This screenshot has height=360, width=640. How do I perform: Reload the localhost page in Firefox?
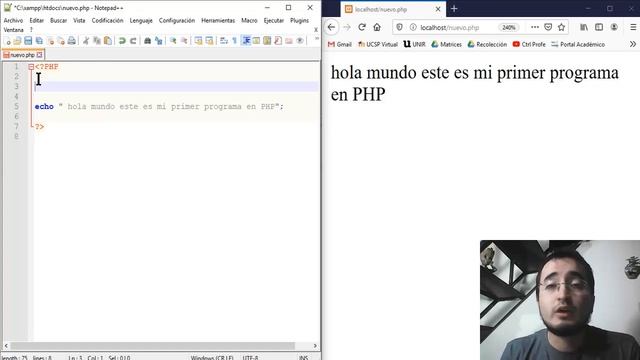pos(362,27)
